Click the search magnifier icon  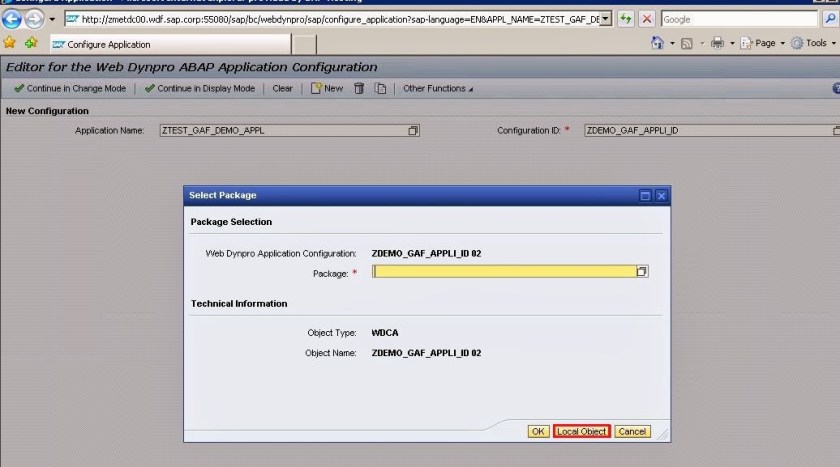pos(830,19)
